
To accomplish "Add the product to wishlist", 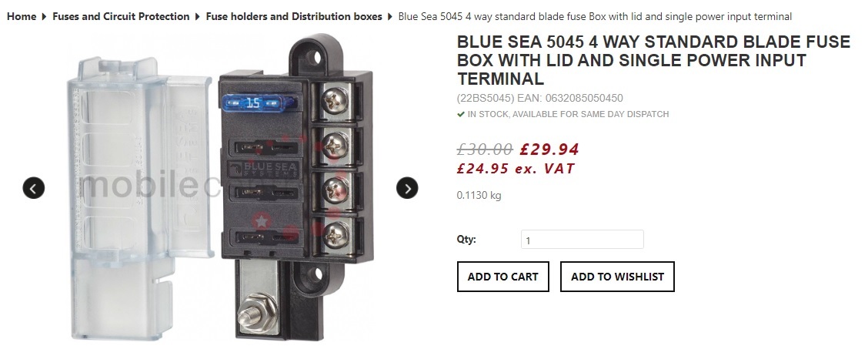I will (617, 277).
